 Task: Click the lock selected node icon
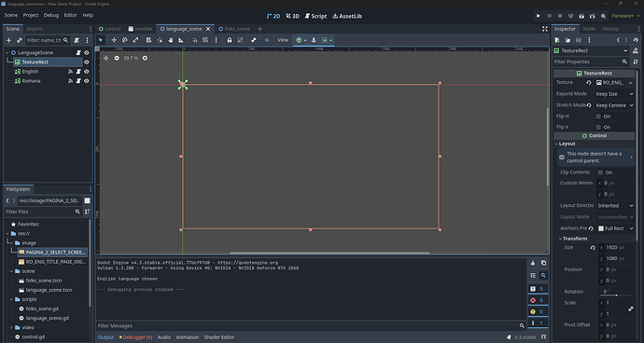(230, 40)
